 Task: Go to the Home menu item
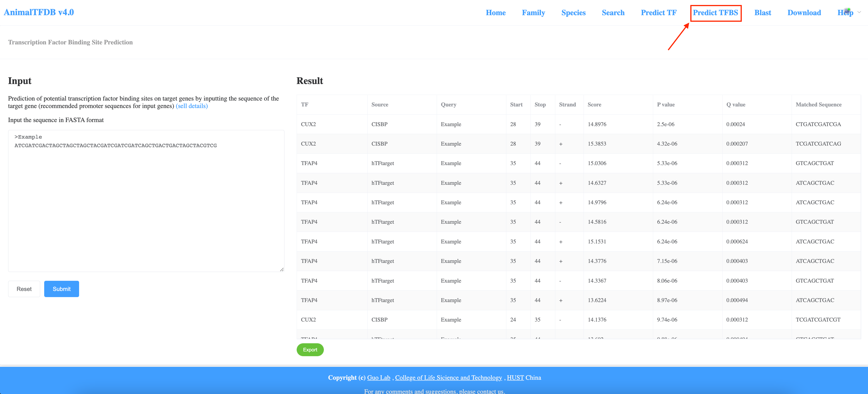tap(495, 13)
